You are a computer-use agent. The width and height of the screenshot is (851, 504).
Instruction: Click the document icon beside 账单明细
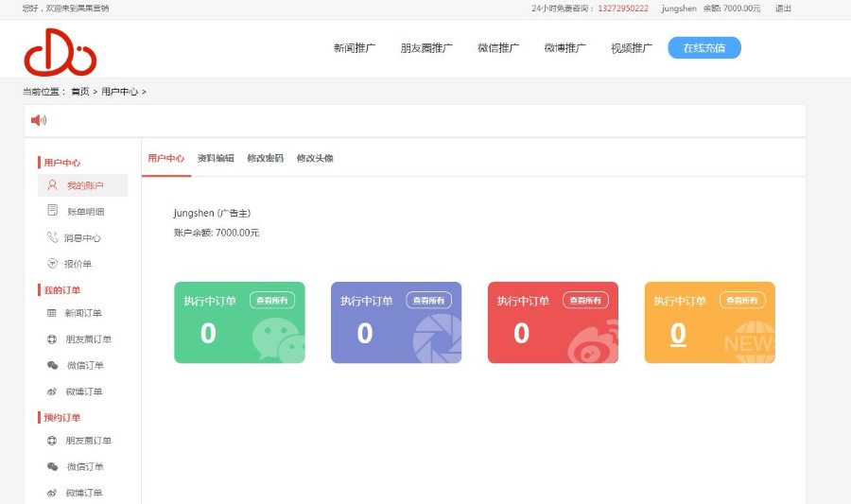pyautogui.click(x=53, y=211)
